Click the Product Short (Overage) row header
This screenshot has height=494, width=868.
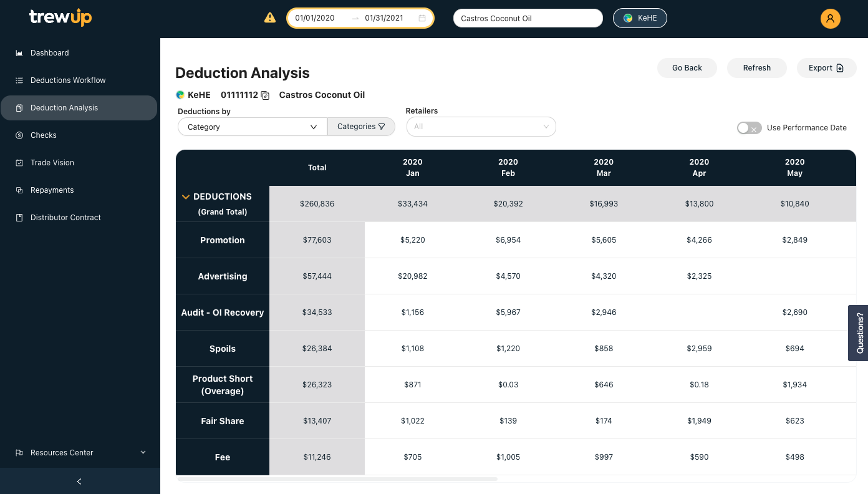point(223,385)
